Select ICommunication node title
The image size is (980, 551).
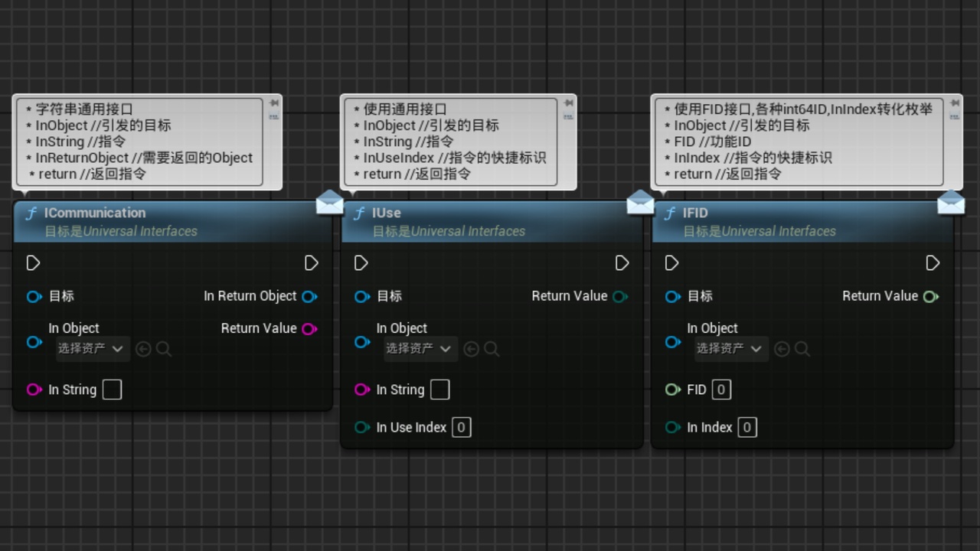[95, 213]
